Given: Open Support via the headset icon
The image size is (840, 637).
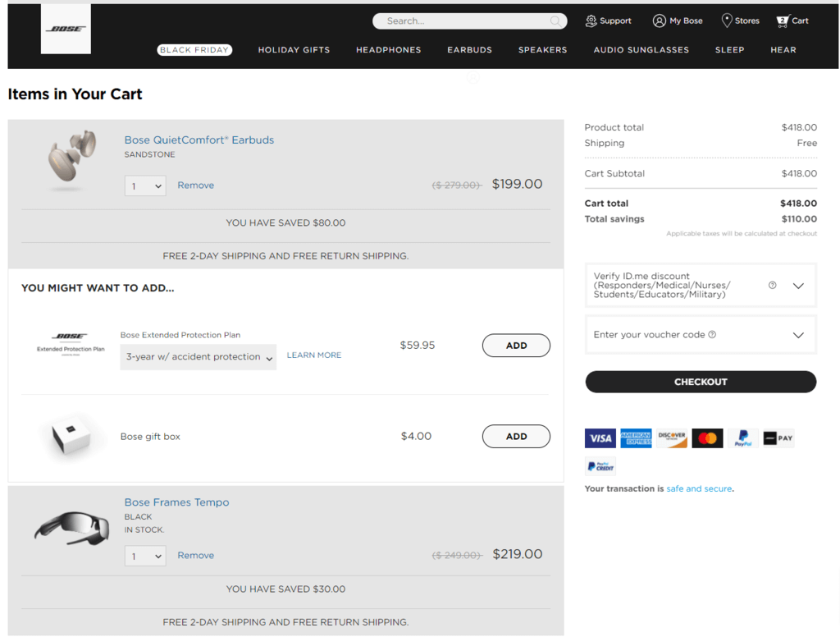Looking at the screenshot, I should (x=591, y=21).
